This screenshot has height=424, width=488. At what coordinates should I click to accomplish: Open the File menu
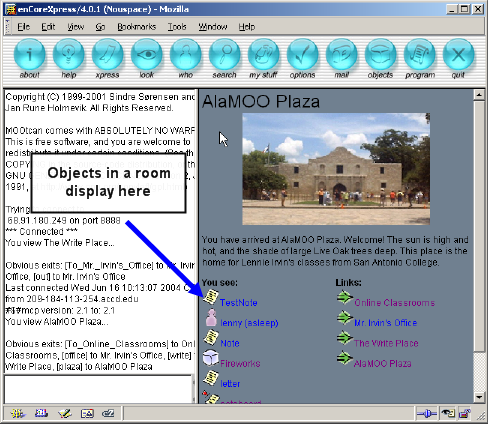(x=24, y=27)
